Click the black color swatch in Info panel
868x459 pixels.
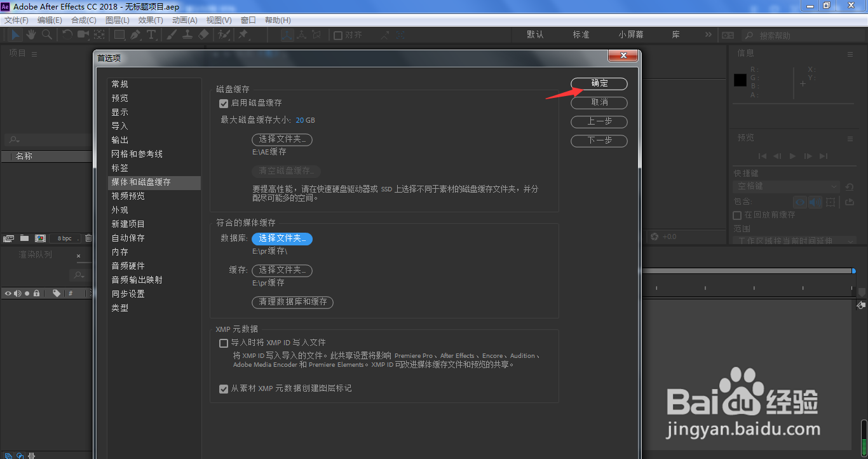click(740, 80)
